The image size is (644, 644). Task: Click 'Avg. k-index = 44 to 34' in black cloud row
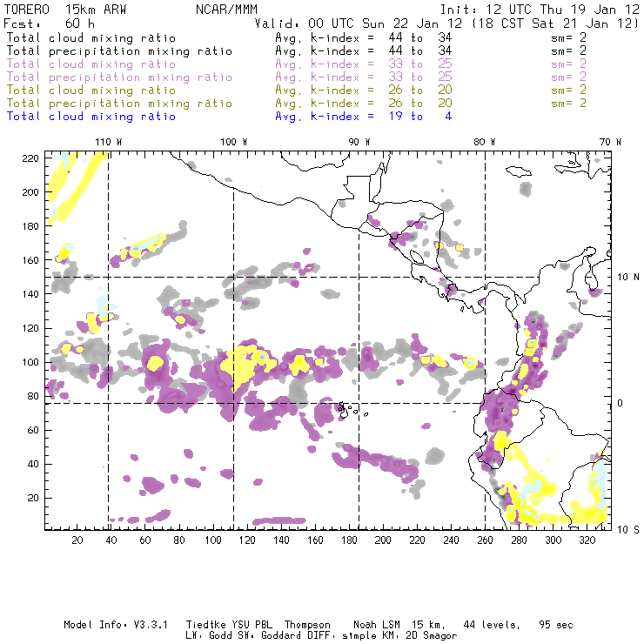coord(364,37)
